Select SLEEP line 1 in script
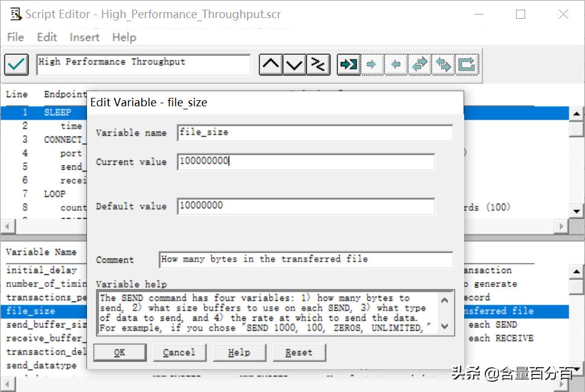The height and width of the screenshot is (392, 585). (44, 112)
